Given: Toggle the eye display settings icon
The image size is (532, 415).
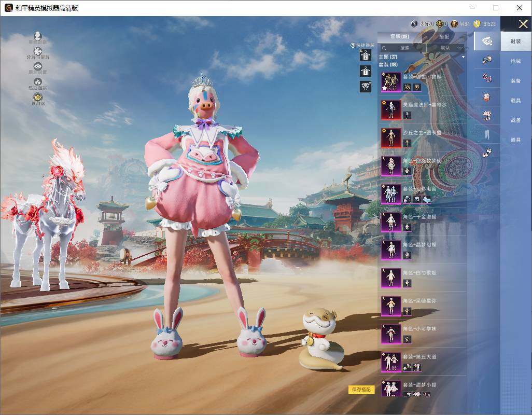Looking at the screenshot, I should coord(38,67).
